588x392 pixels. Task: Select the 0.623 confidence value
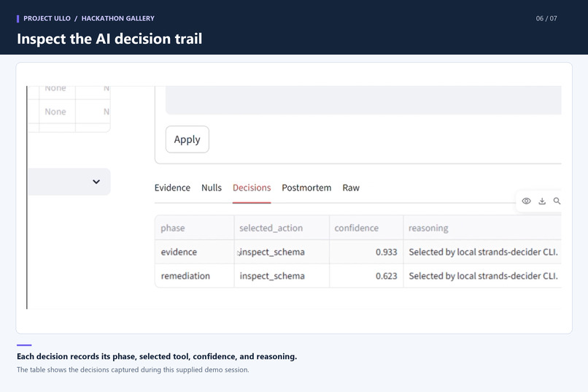point(366,276)
